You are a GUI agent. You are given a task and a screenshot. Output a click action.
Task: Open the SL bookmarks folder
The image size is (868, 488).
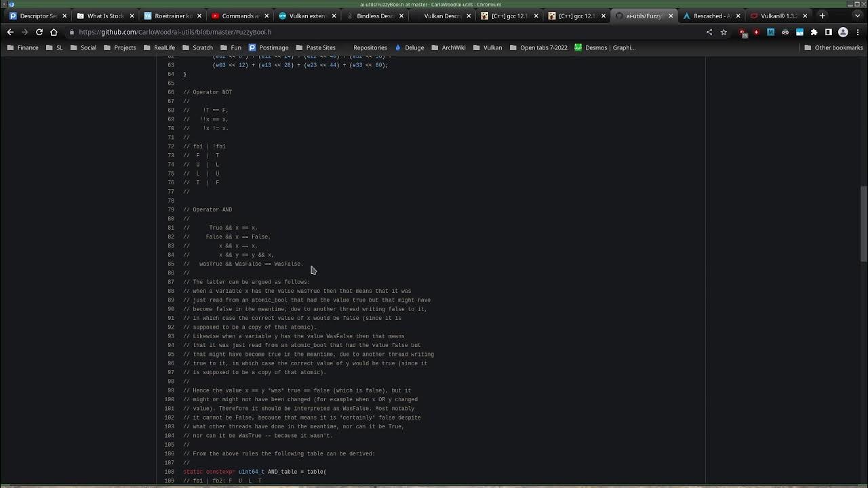click(x=55, y=47)
